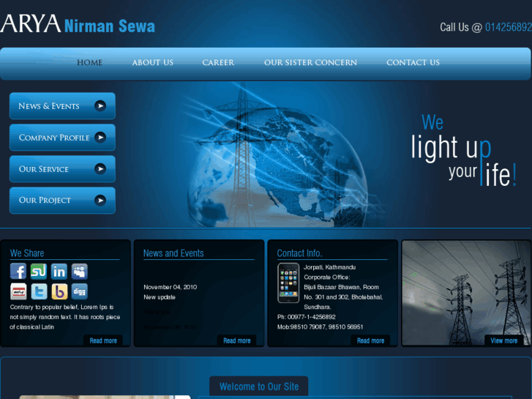Click the globe and pylon banner image
532x399 pixels.
[x=278, y=155]
